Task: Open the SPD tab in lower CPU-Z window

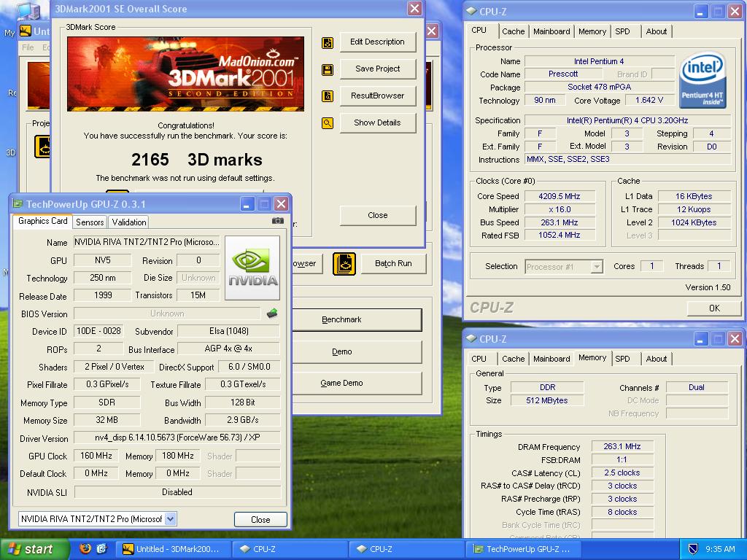Action: click(x=622, y=359)
